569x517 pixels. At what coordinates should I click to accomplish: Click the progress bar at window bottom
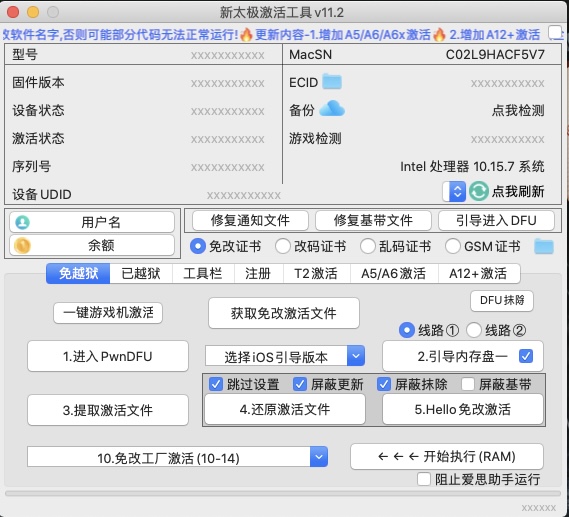tap(283, 493)
